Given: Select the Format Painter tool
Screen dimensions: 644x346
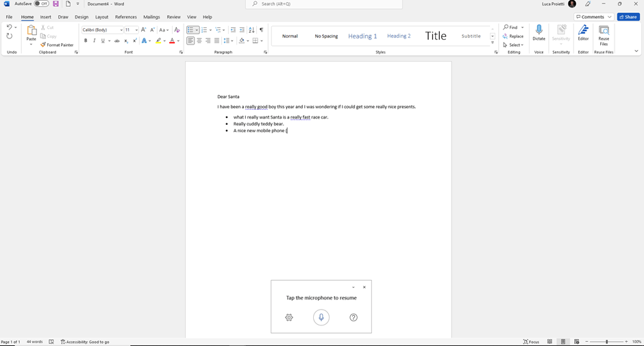Looking at the screenshot, I should (x=57, y=45).
